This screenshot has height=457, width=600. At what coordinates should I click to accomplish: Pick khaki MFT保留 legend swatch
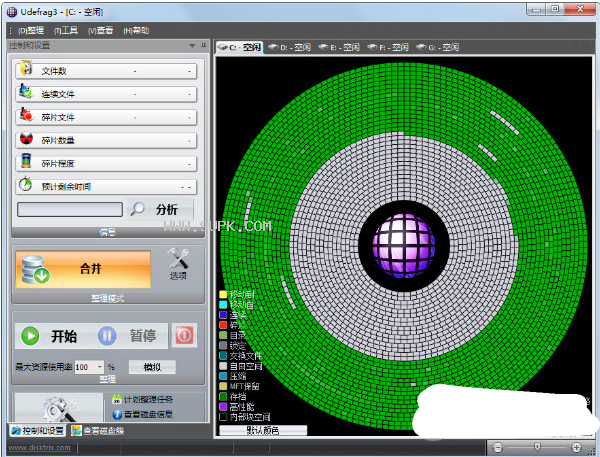[x=223, y=386]
